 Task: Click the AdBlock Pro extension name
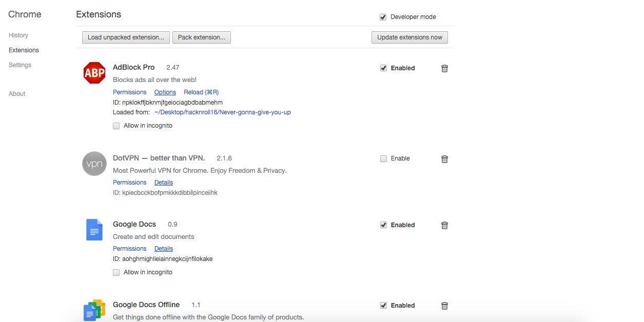[x=134, y=68]
